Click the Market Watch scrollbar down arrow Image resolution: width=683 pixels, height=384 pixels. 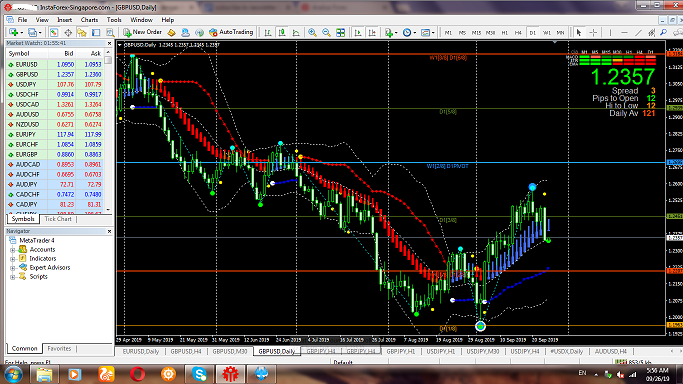point(108,209)
